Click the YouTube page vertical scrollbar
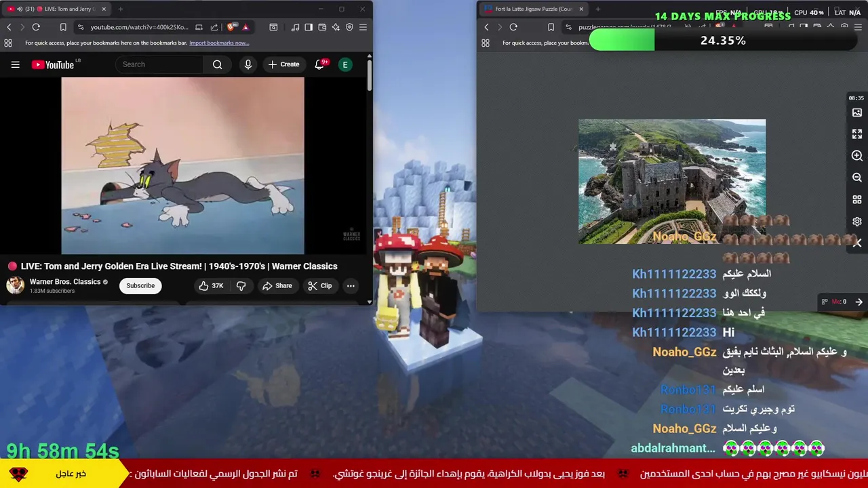 370,75
